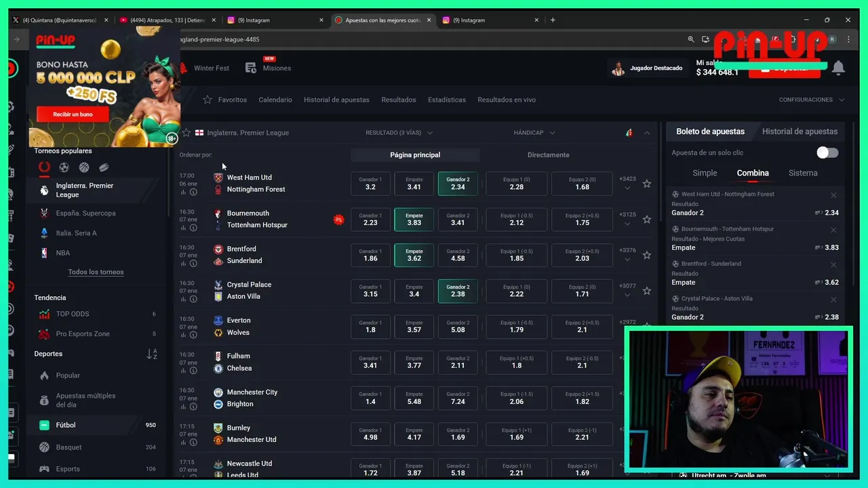This screenshot has width=868, height=488.
Task: Select the football icon under Torneos populares
Action: pyautogui.click(x=64, y=167)
